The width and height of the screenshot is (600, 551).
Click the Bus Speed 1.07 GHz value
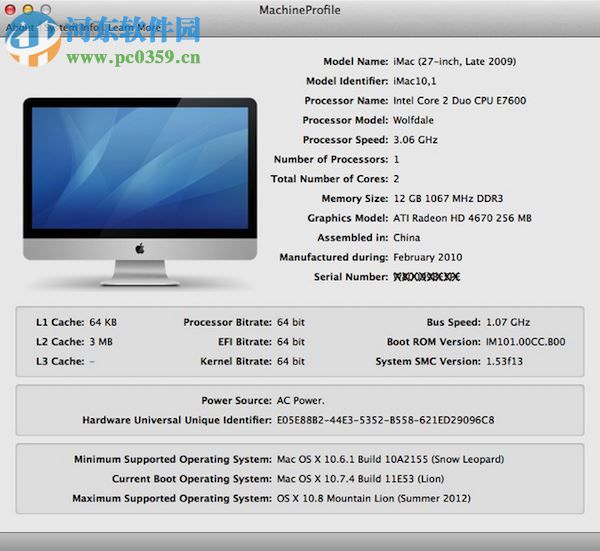pyautogui.click(x=508, y=322)
